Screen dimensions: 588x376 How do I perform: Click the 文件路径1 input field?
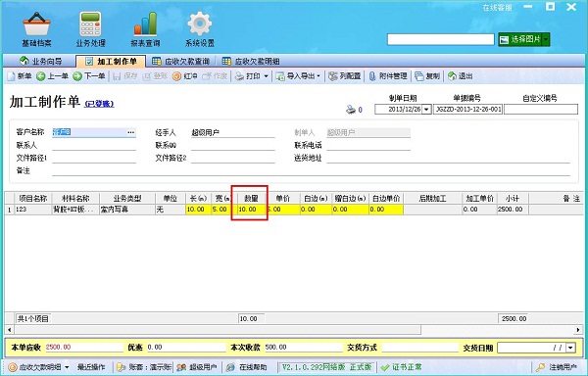tap(94, 158)
